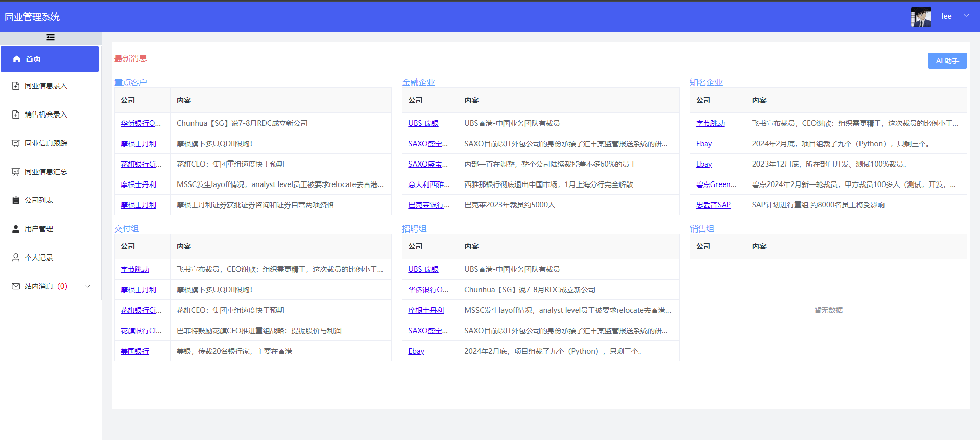This screenshot has width=980, height=440.
Task: Open the 个人记录 menu item
Action: pos(50,258)
